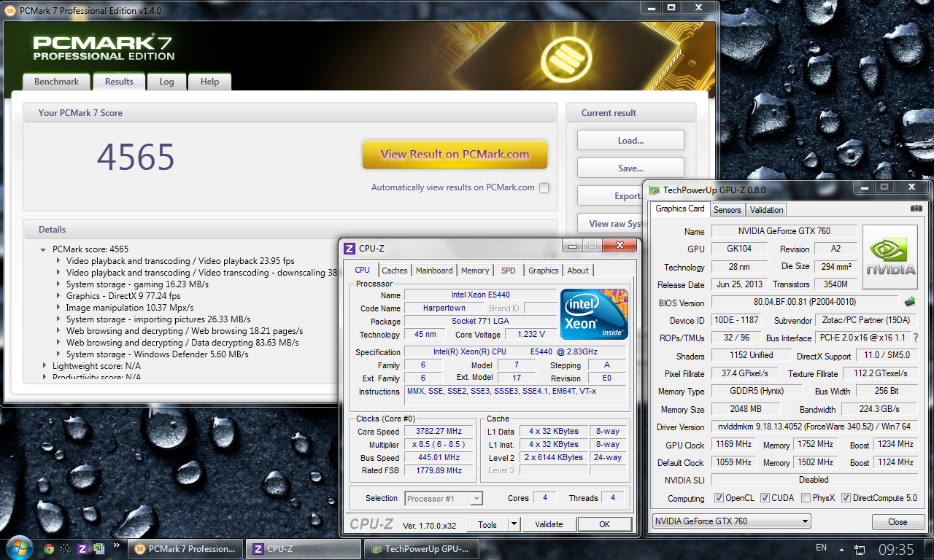
Task: Open the Mainboard tab in CPU-Z
Action: coord(434,271)
